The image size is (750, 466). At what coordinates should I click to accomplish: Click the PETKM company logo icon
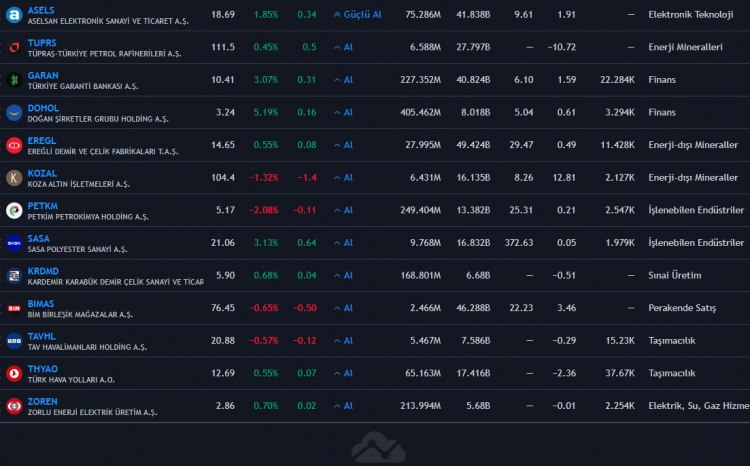tap(14, 211)
